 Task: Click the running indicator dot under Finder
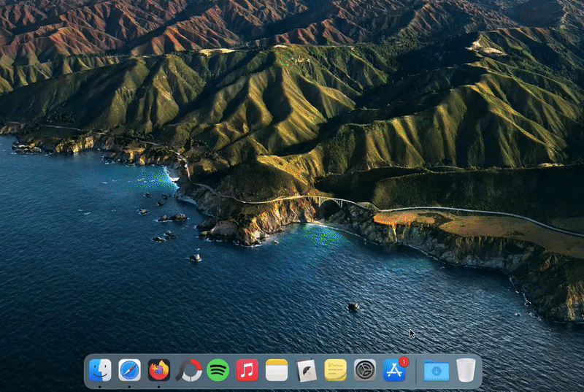100,386
